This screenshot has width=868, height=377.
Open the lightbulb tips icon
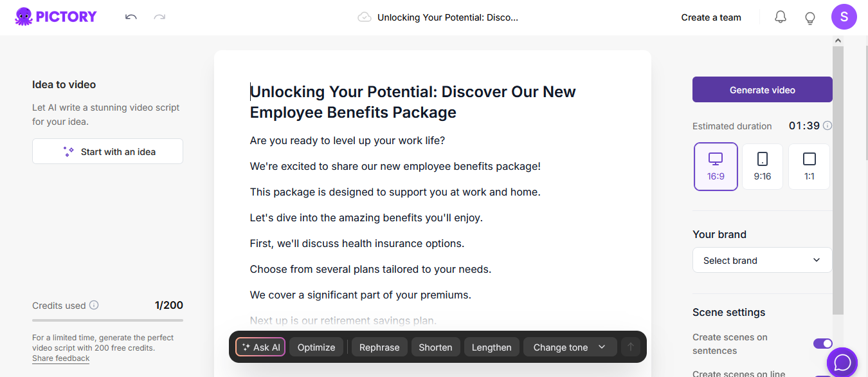(810, 17)
